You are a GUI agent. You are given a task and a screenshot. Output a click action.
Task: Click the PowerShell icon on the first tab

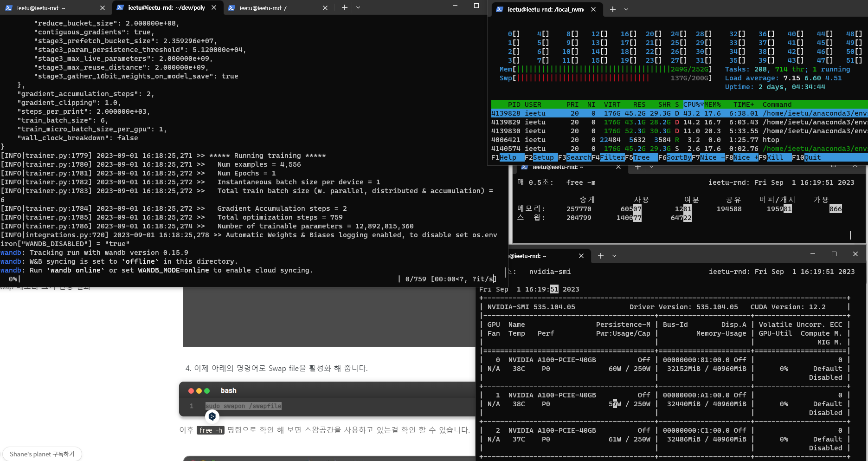[9, 8]
